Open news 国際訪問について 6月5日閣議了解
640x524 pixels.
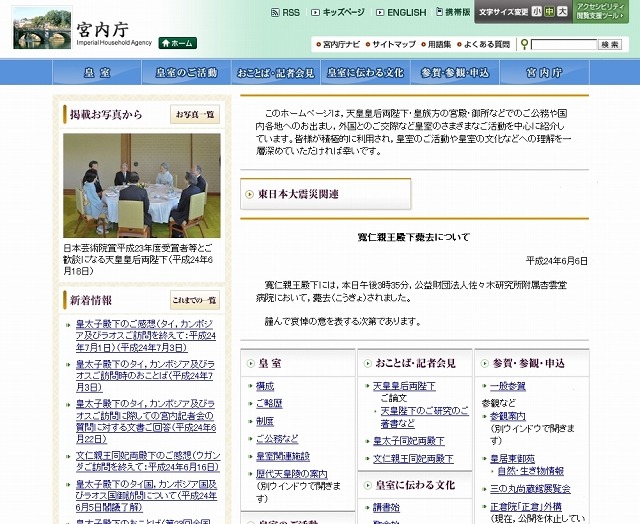click(146, 495)
